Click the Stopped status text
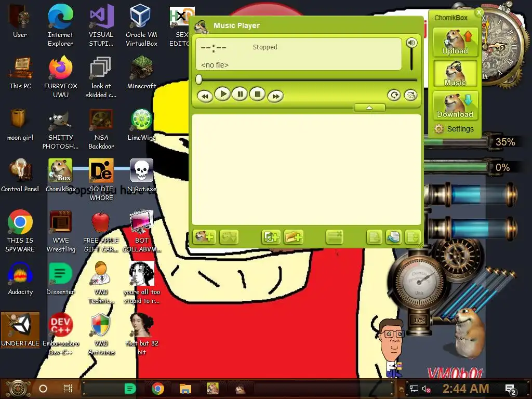Viewport: 532px width, 399px height. [265, 47]
